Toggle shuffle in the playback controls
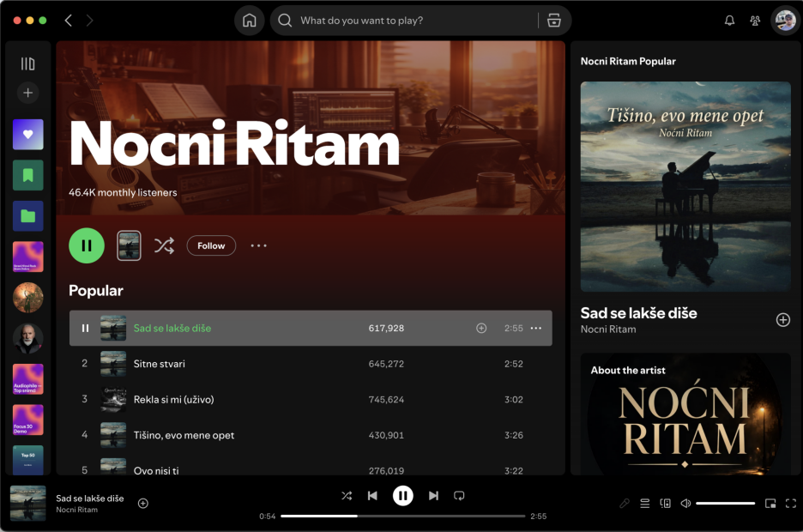 347,496
